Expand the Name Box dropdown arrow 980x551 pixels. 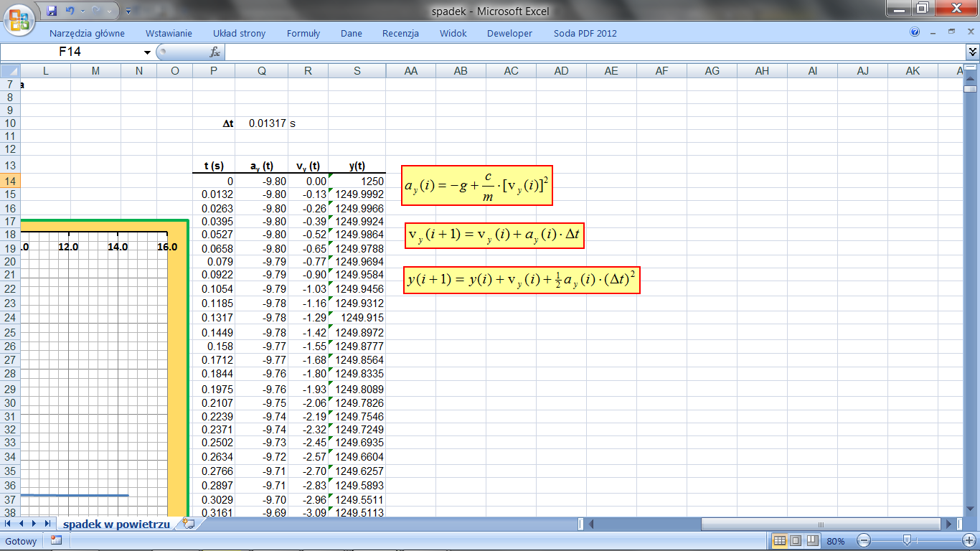(148, 52)
